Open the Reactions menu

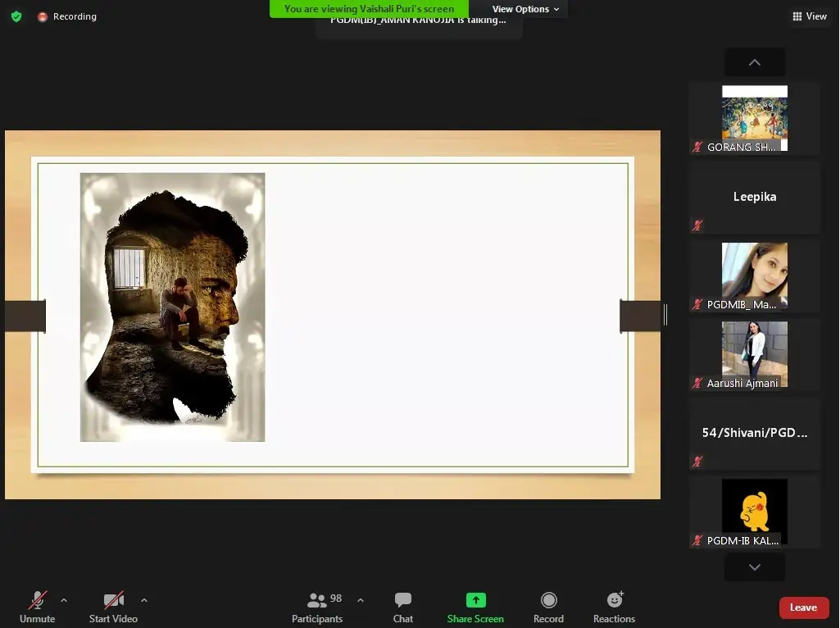tap(614, 608)
